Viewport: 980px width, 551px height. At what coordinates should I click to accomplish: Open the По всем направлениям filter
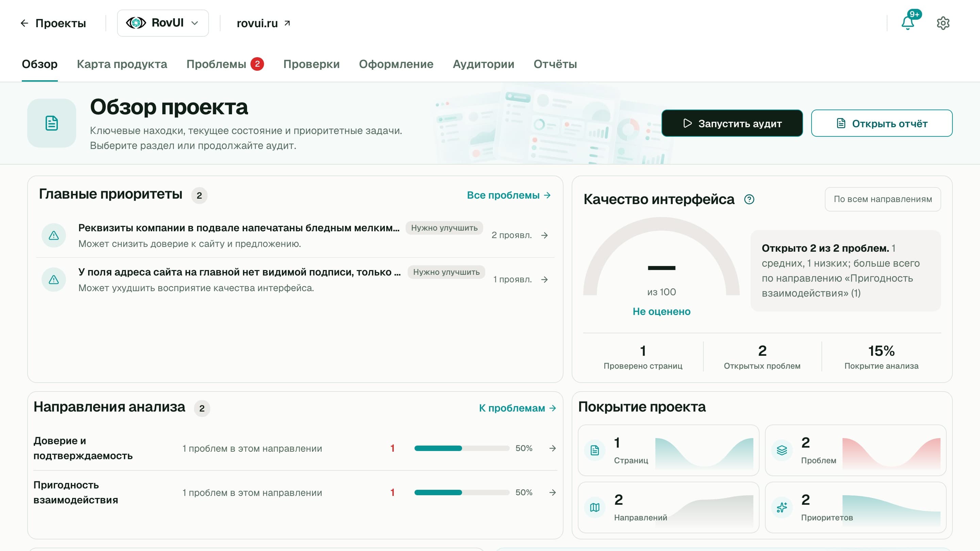click(883, 199)
